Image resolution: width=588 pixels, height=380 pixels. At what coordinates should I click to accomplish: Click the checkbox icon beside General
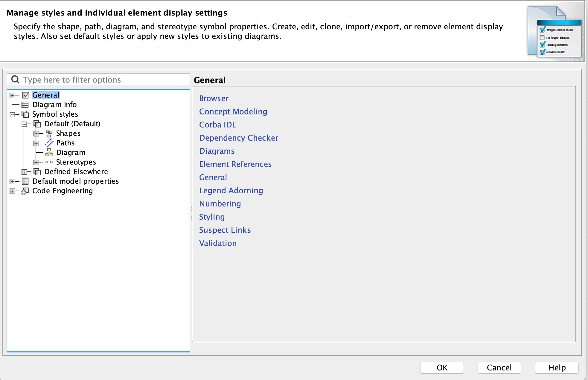[26, 95]
